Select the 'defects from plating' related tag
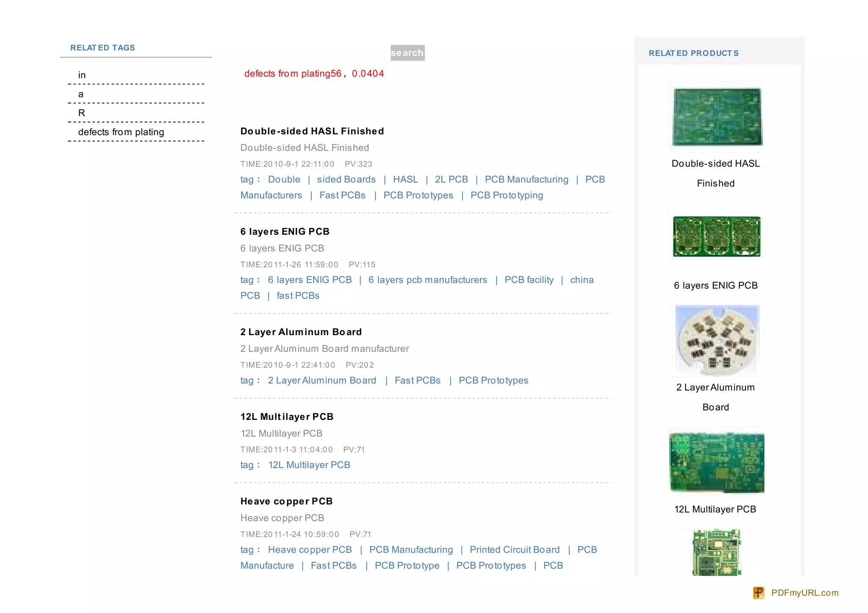868x613 pixels. click(121, 132)
